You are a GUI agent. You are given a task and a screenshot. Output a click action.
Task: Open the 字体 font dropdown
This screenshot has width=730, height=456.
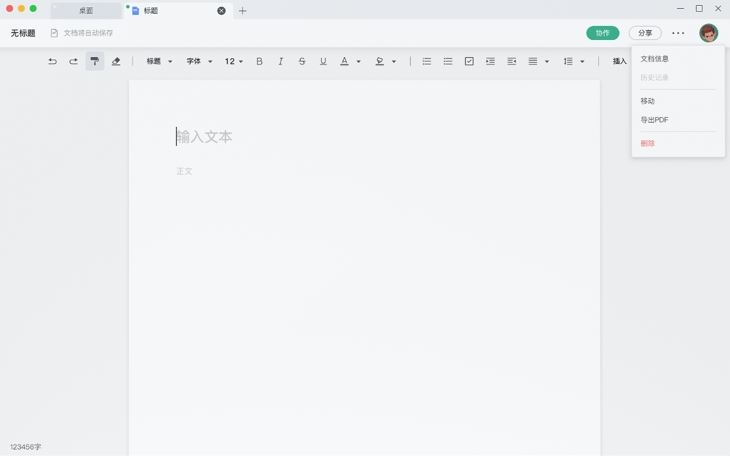point(199,61)
